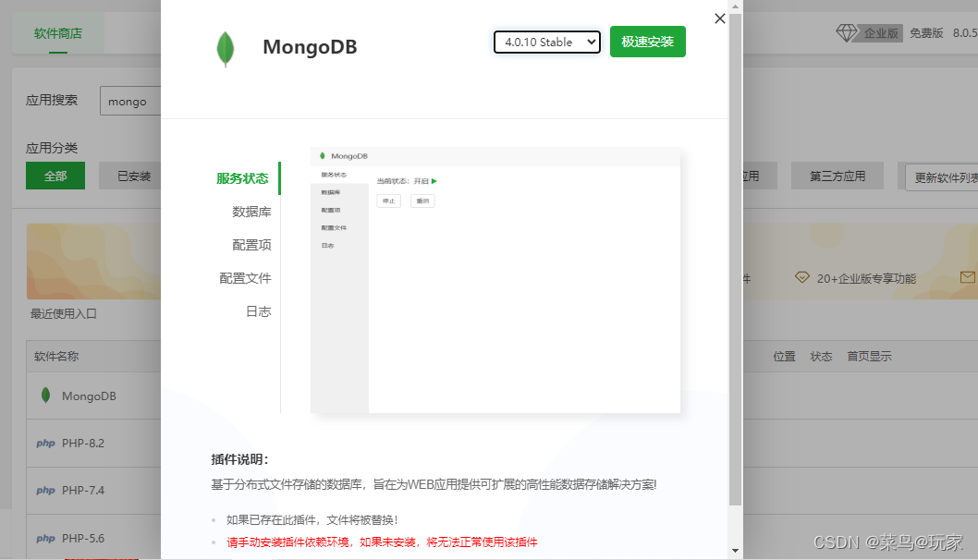Click the green 极速安装 install button

[x=647, y=42]
